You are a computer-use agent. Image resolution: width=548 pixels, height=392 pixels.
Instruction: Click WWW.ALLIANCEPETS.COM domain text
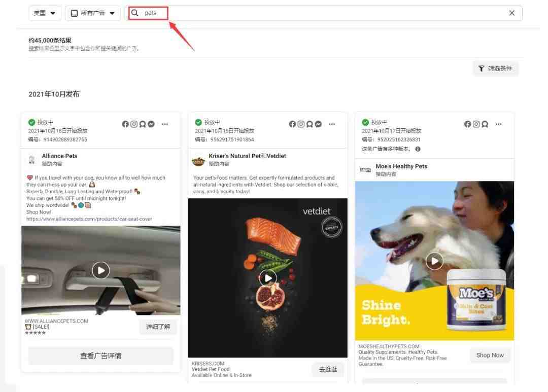click(56, 321)
